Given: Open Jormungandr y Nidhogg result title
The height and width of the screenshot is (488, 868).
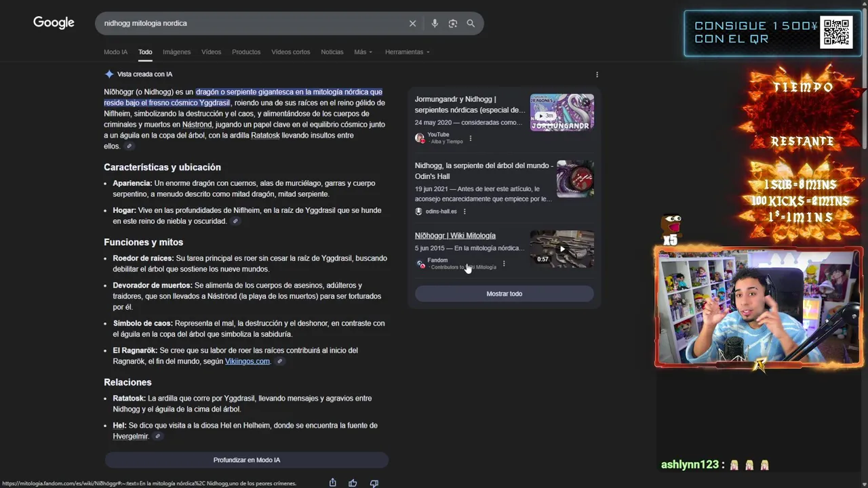Looking at the screenshot, I should [x=470, y=104].
